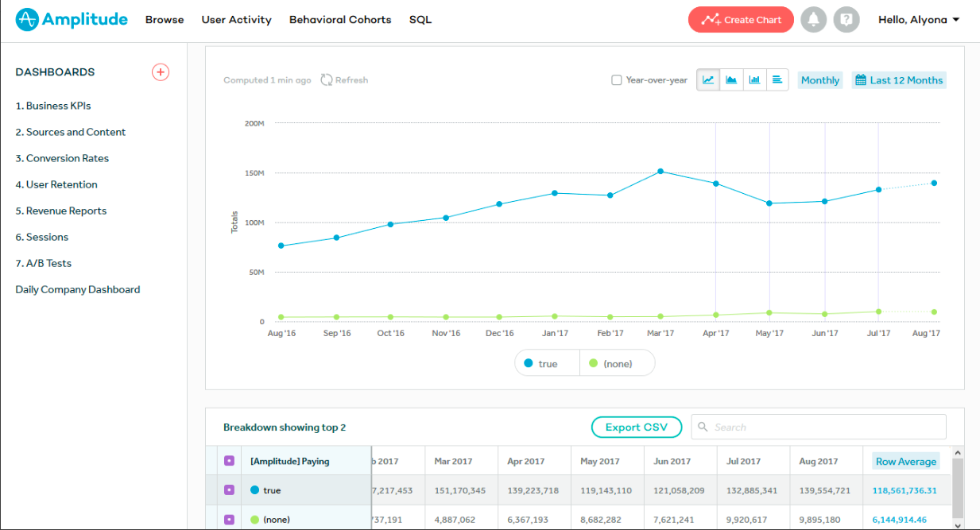The height and width of the screenshot is (530, 980).
Task: Click the Export CSV button
Action: coord(637,427)
